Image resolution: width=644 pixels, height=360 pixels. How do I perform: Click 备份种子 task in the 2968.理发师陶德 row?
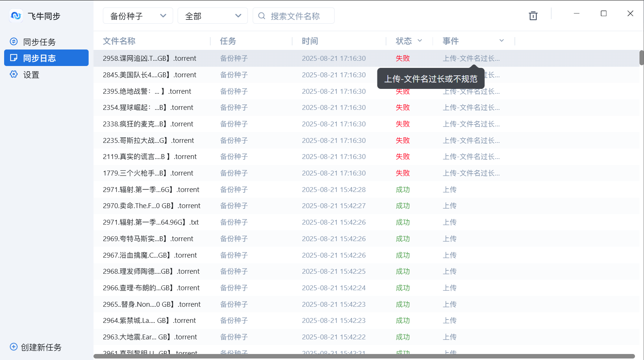(234, 271)
